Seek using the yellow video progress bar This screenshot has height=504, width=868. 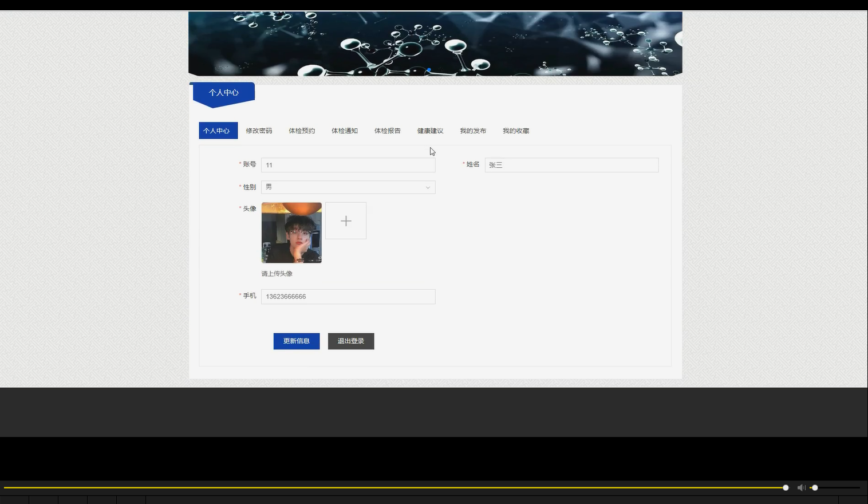pos(395,487)
